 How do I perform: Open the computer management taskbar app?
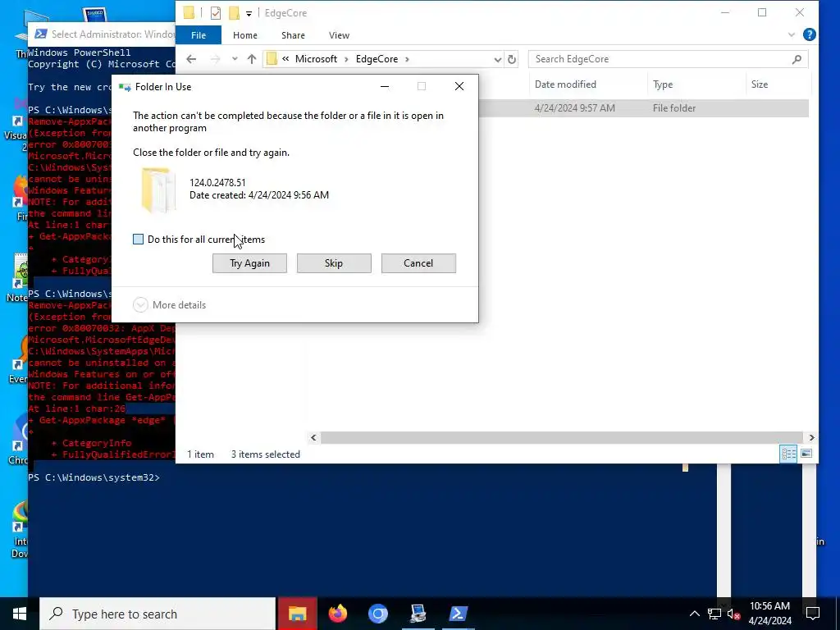click(418, 614)
